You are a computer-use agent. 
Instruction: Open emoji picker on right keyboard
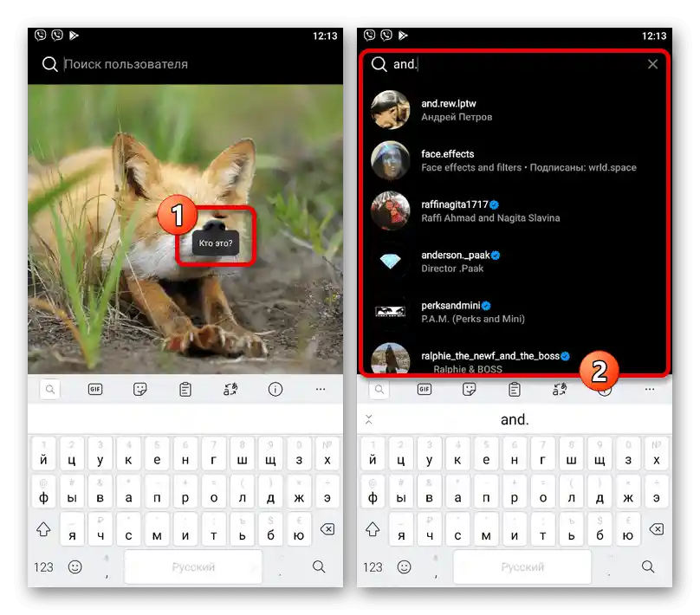point(404,566)
